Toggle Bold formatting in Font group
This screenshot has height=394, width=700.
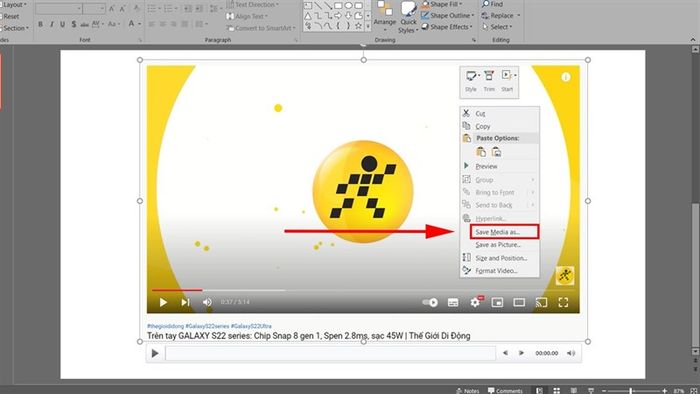point(41,24)
